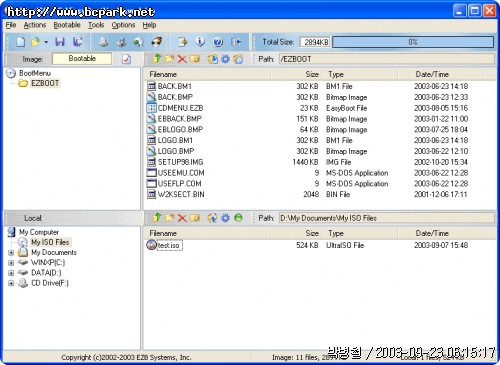Image resolution: width=500 pixels, height=365 pixels.
Task: Click the New image document icon
Action: click(21, 42)
